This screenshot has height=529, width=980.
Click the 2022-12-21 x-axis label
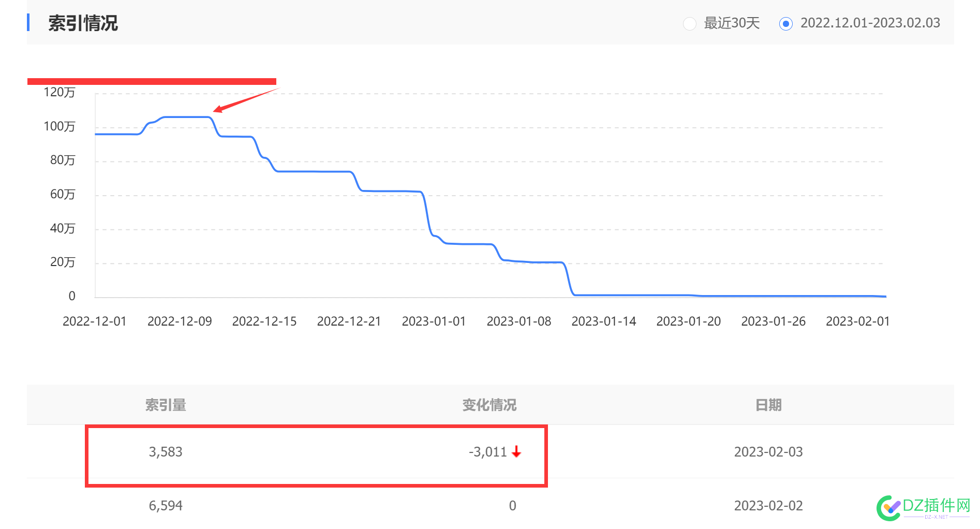pos(349,321)
